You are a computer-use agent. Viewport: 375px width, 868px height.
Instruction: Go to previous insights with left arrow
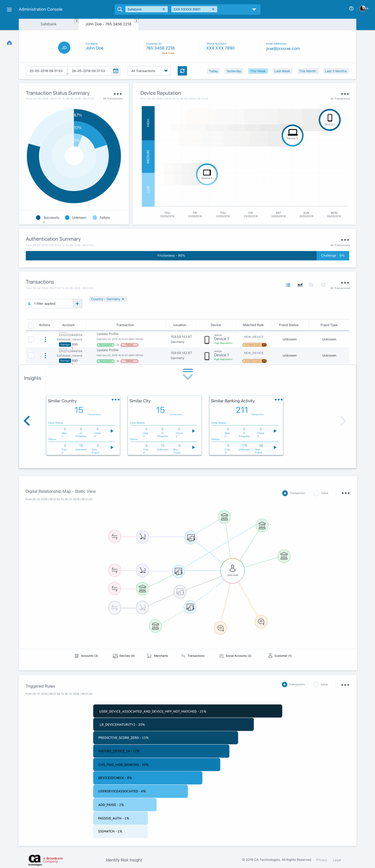[27, 421]
